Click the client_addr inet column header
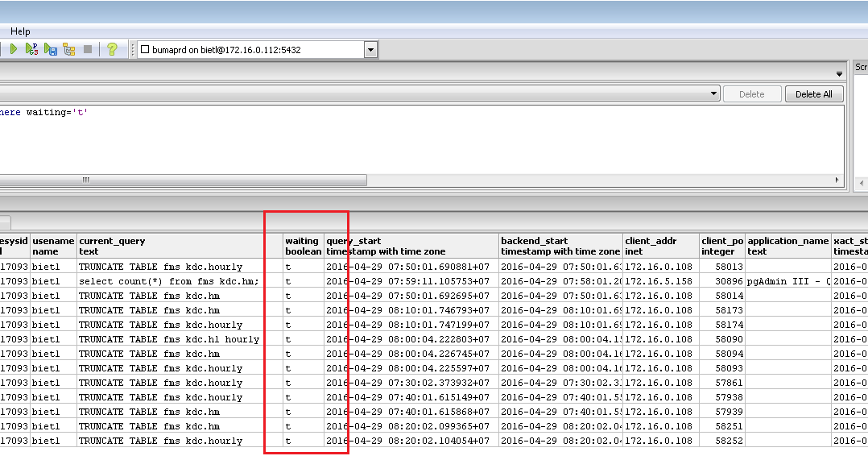Screen dimensions: 868x456 661,246
